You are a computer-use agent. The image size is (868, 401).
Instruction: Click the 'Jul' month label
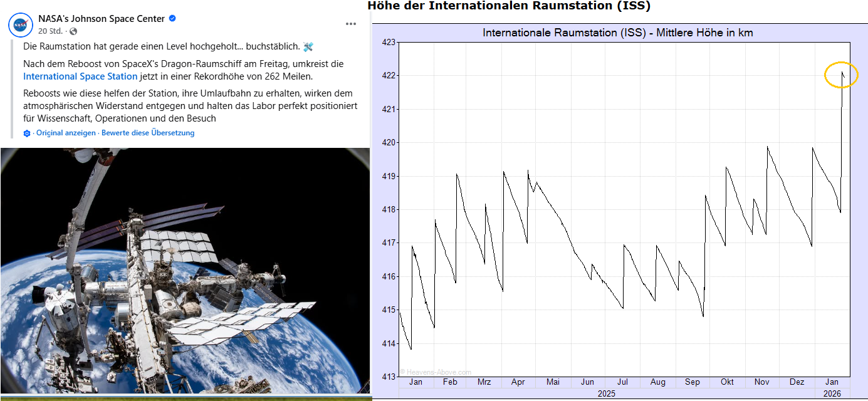pyautogui.click(x=622, y=382)
